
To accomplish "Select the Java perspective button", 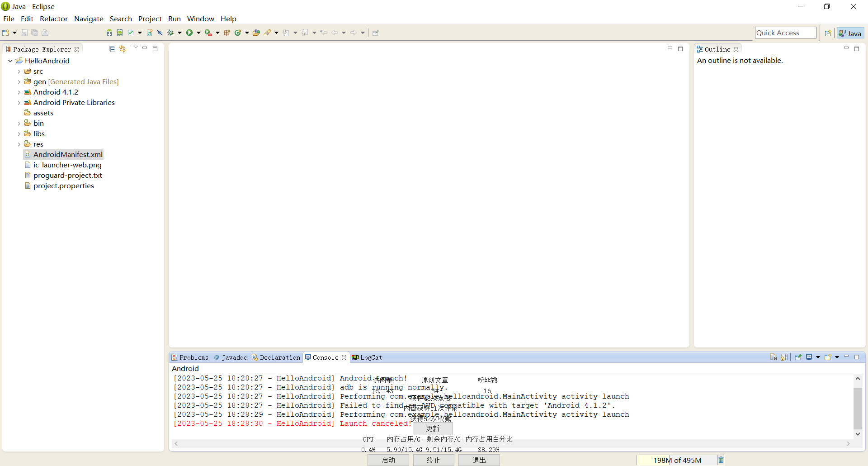I will coord(850,33).
